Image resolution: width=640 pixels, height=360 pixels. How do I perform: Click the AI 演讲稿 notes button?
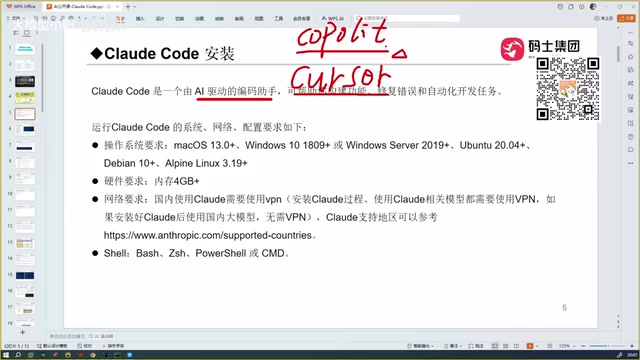[101, 336]
